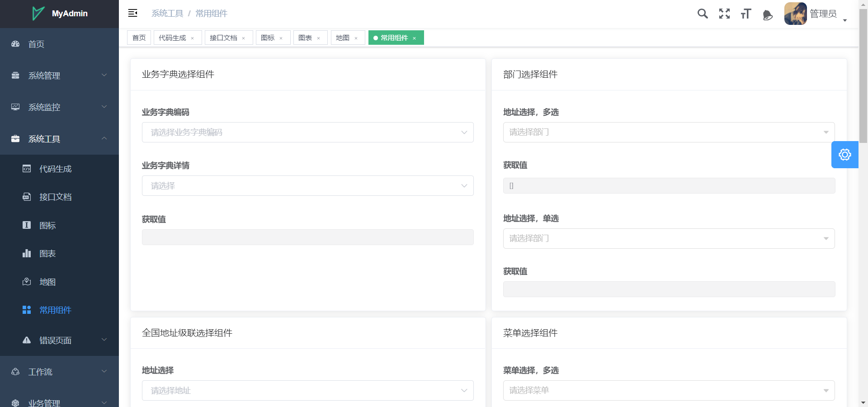Collapse the 系统工具 menu chevron
The width and height of the screenshot is (868, 407).
tap(104, 138)
